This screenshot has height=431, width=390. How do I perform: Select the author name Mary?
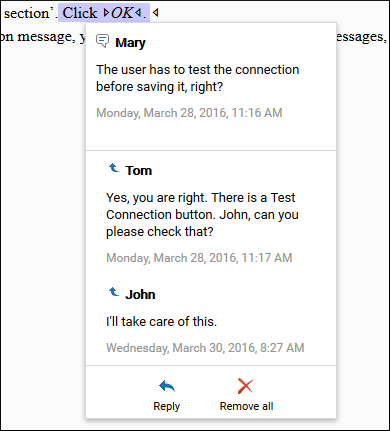point(130,43)
